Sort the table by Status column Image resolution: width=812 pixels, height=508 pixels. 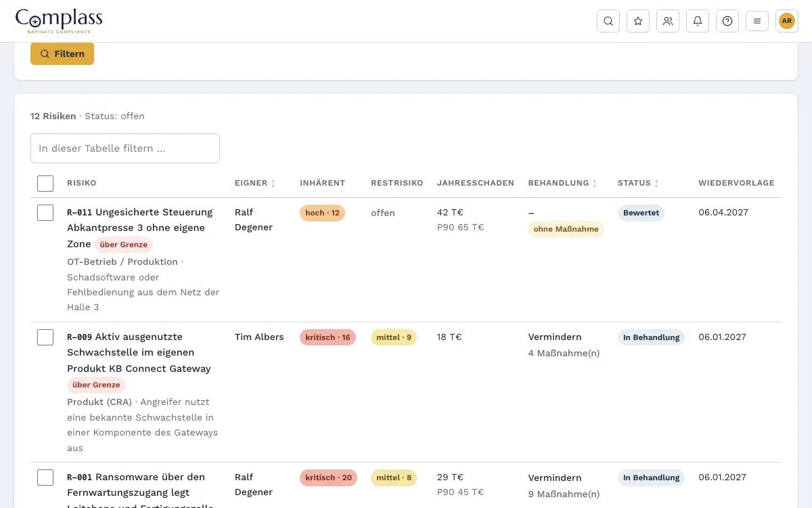coord(638,183)
